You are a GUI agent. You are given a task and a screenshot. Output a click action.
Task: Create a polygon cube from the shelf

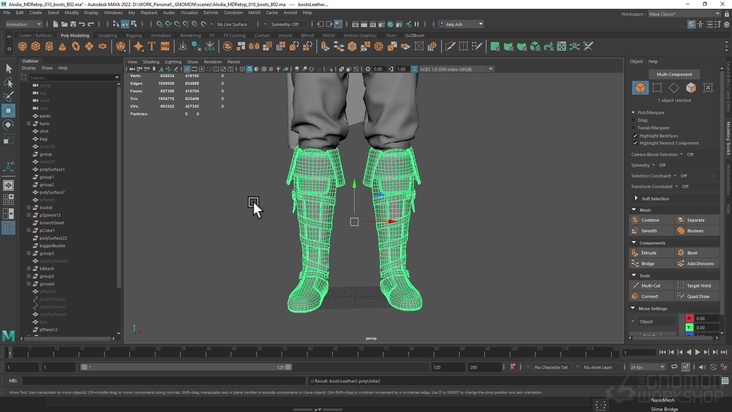(36, 46)
